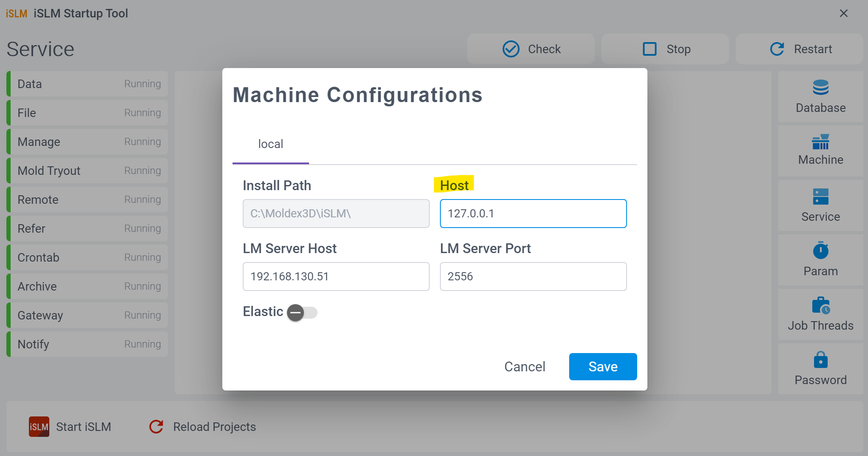Click the Stop services button
This screenshot has width=868, height=456.
[665, 49]
